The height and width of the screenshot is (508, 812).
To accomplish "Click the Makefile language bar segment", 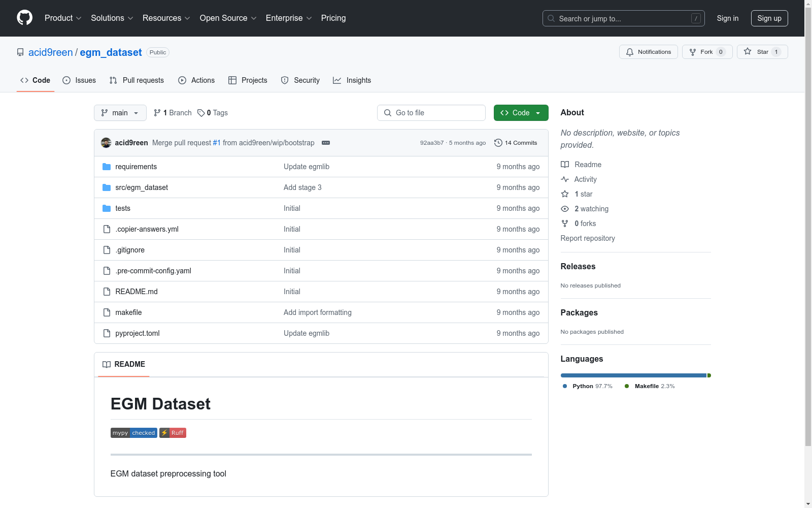I will point(709,375).
